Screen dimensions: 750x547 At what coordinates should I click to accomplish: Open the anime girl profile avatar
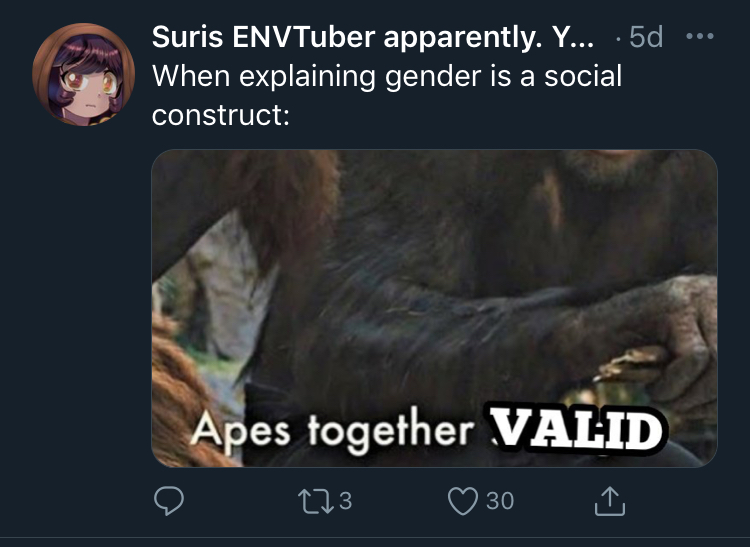[84, 74]
